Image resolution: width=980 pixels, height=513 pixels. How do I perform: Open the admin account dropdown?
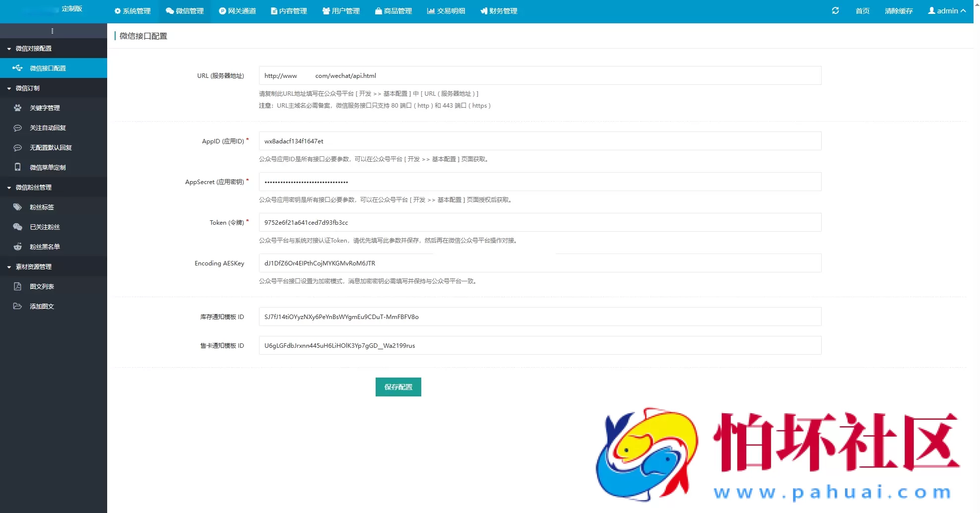[947, 10]
